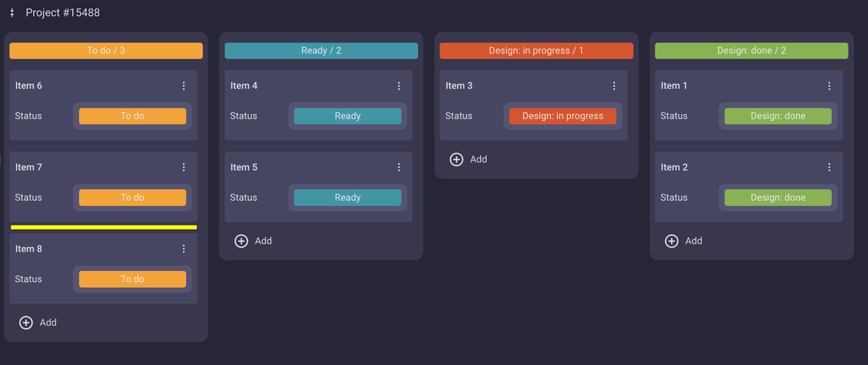The height and width of the screenshot is (365, 868).
Task: Click the kebab menu icon on Item 1
Action: pos(829,86)
